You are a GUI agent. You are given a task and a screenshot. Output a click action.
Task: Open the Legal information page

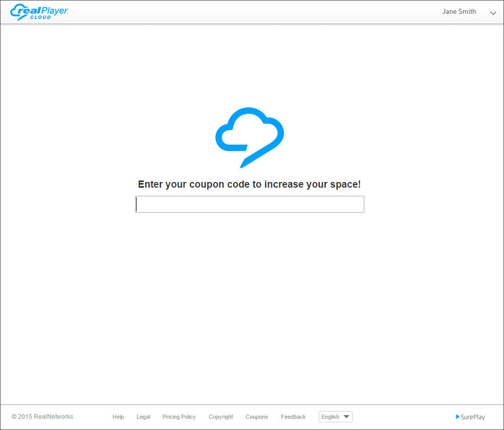point(143,417)
